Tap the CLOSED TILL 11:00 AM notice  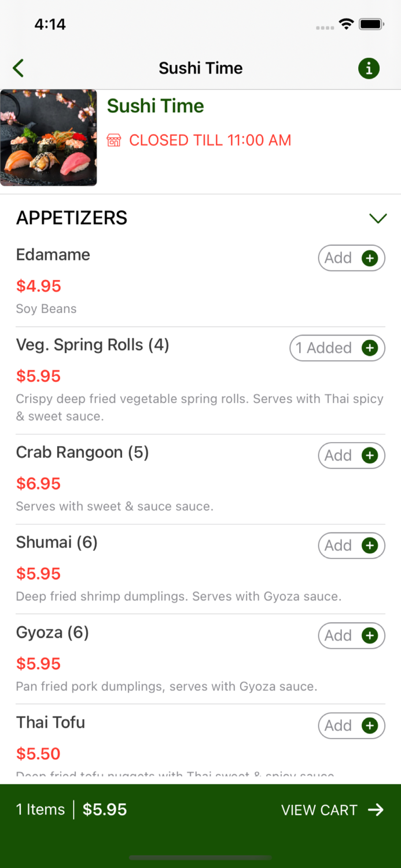[210, 140]
